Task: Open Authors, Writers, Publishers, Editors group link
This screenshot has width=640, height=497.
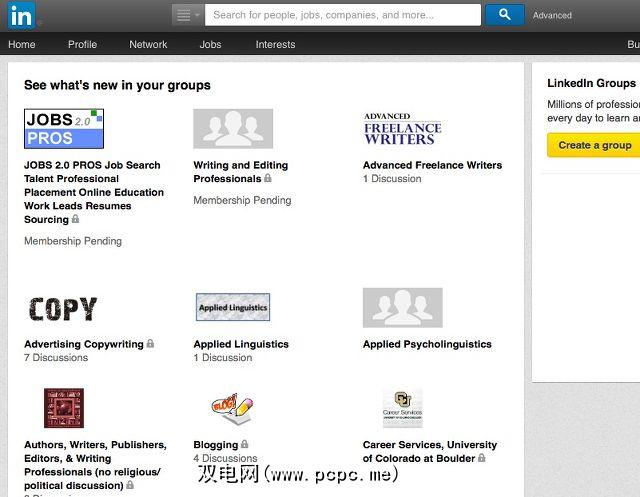Action: tap(95, 465)
